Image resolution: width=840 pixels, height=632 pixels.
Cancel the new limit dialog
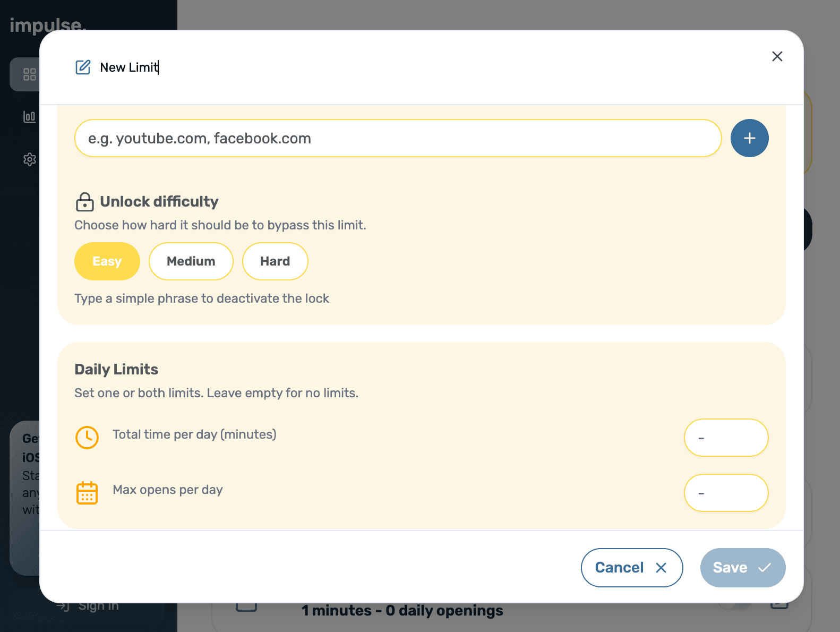pos(632,568)
